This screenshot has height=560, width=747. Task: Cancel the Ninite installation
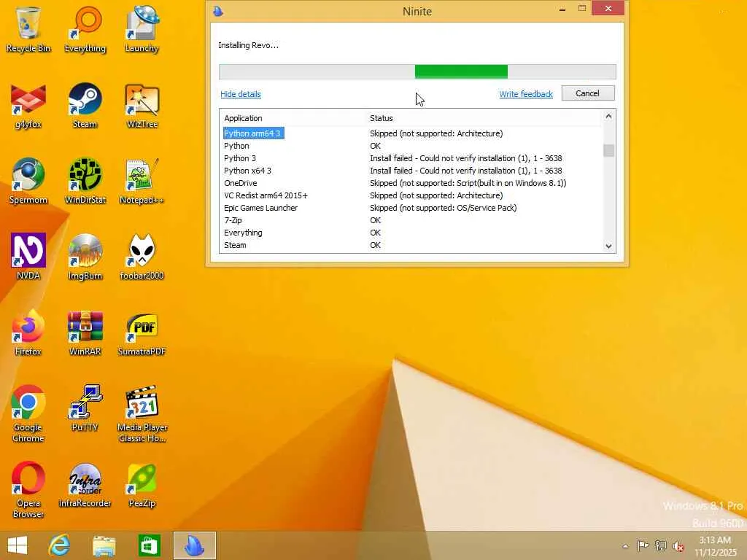click(588, 93)
